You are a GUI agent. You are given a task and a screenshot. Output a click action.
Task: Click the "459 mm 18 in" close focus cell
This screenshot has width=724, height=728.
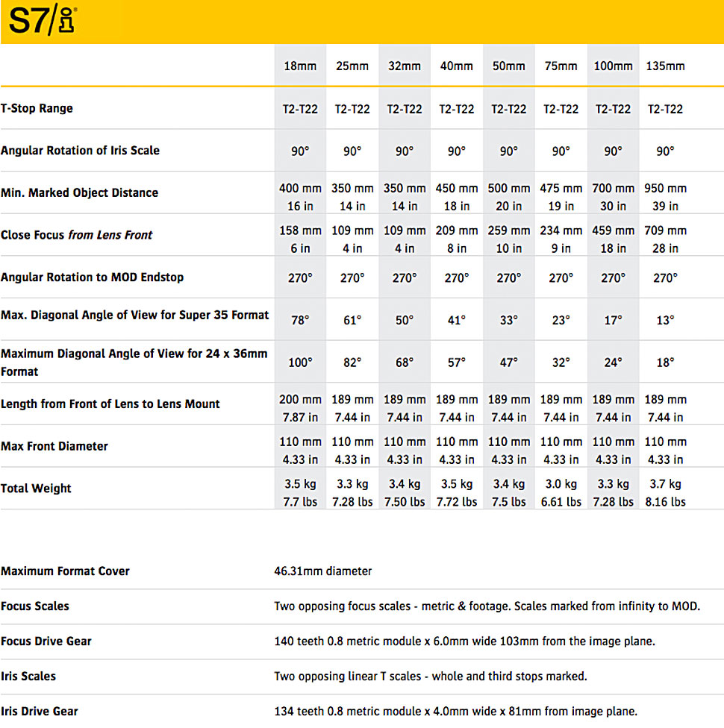613,239
